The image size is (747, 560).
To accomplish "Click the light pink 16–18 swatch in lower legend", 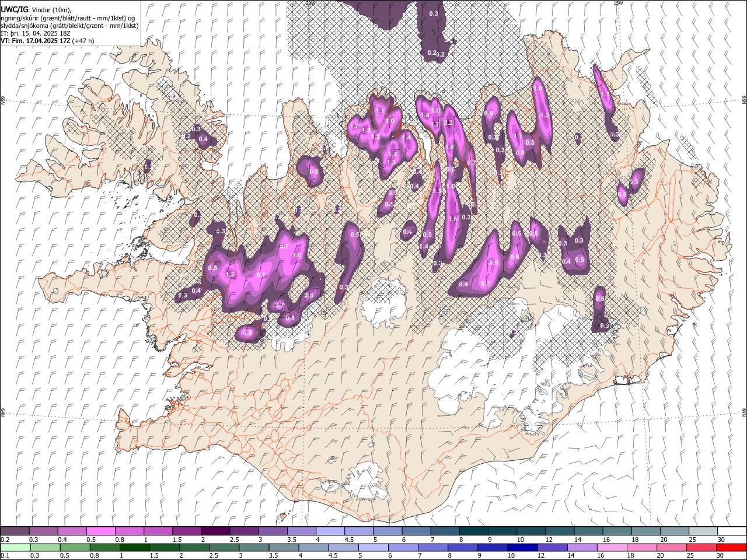I will pyautogui.click(x=611, y=547).
